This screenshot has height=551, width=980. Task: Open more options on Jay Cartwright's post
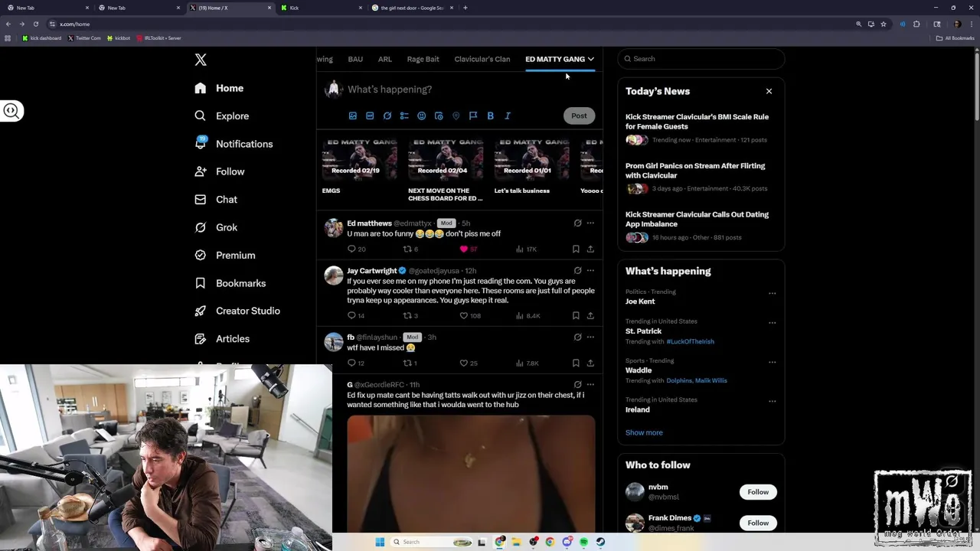[x=590, y=271]
